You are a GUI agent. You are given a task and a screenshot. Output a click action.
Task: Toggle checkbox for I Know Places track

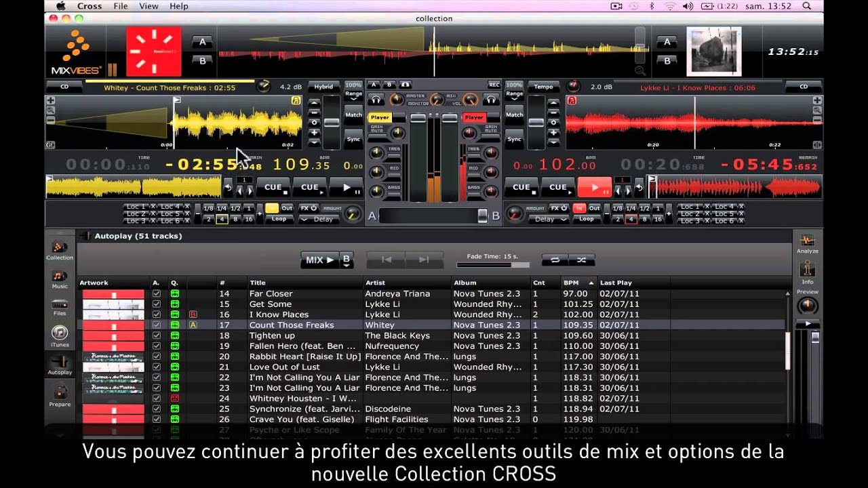point(157,315)
